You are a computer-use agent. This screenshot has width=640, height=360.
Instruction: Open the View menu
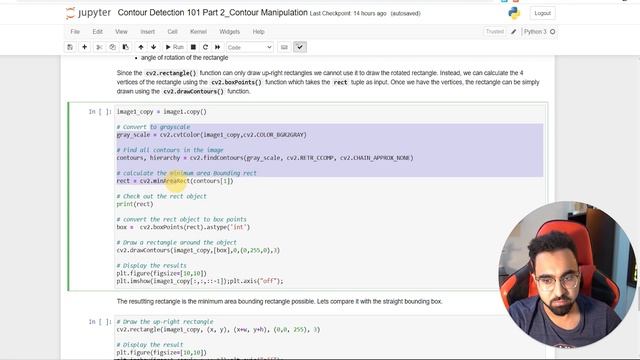click(121, 31)
